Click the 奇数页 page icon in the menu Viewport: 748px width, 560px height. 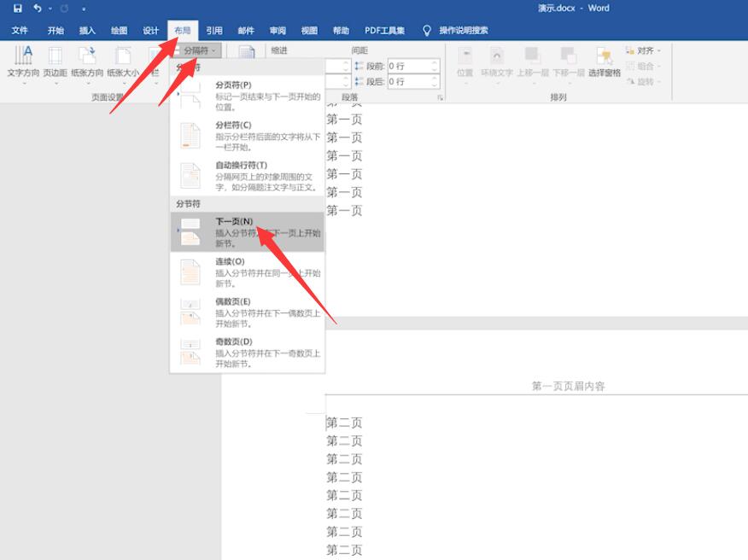tap(190, 352)
